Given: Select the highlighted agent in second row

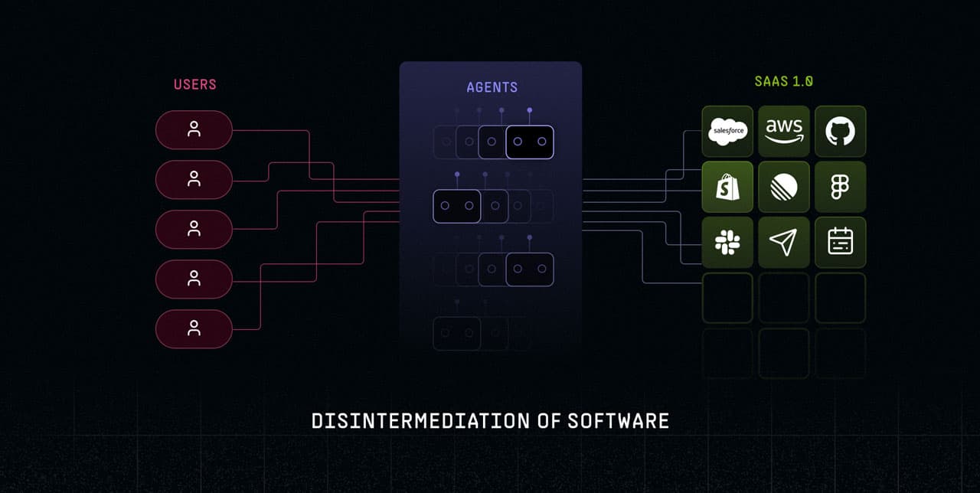Looking at the screenshot, I should click(x=457, y=206).
